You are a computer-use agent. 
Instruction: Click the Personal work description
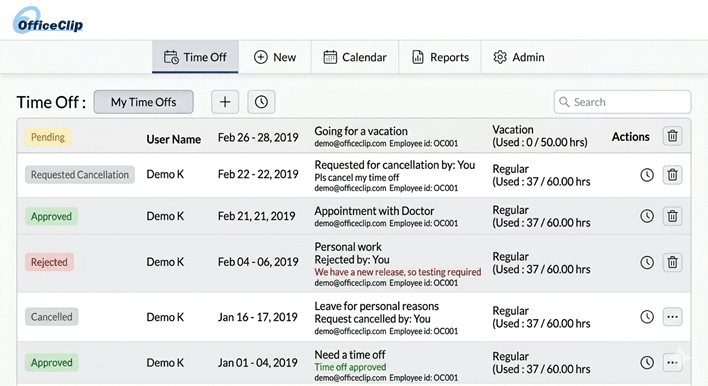click(x=348, y=247)
